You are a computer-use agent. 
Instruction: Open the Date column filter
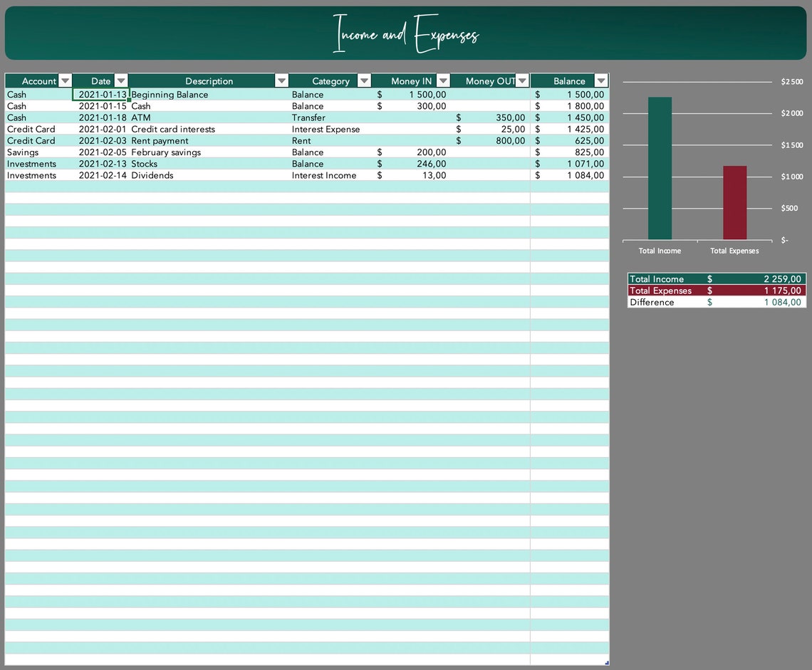[x=120, y=80]
